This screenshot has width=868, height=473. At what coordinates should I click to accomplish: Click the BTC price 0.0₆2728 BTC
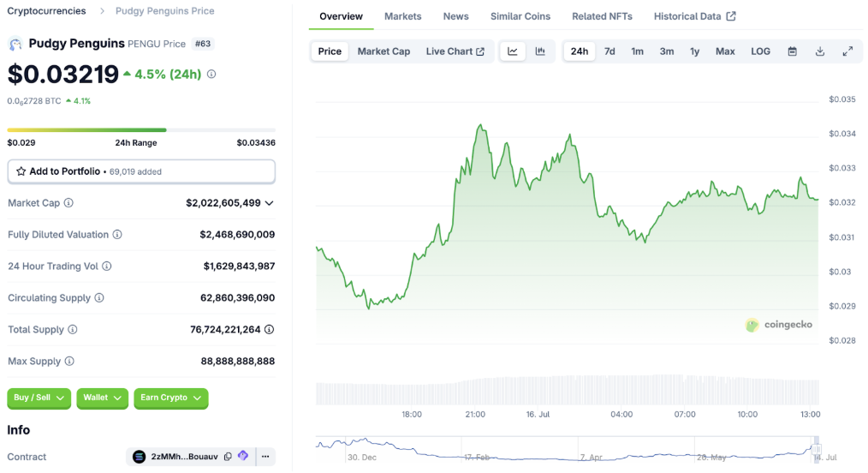point(33,101)
